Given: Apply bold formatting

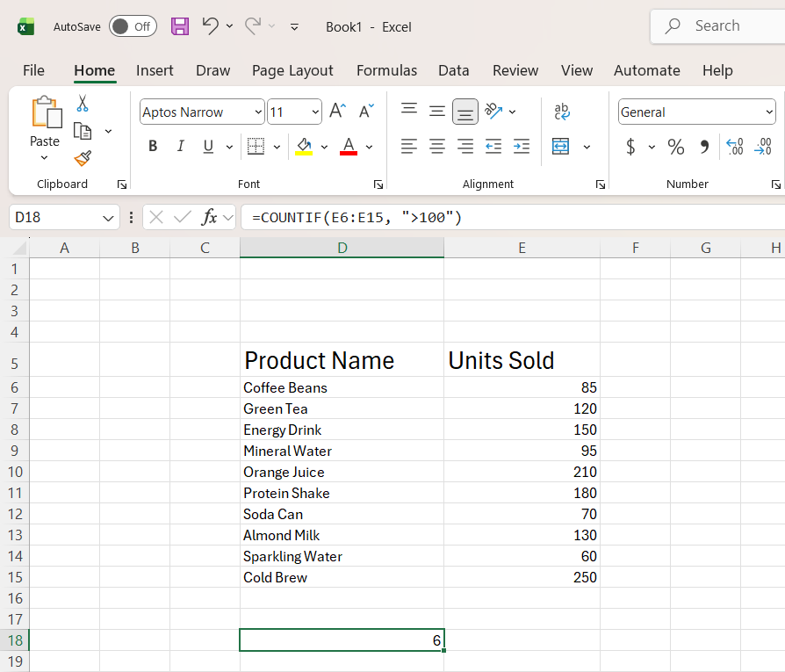Looking at the screenshot, I should (x=152, y=146).
